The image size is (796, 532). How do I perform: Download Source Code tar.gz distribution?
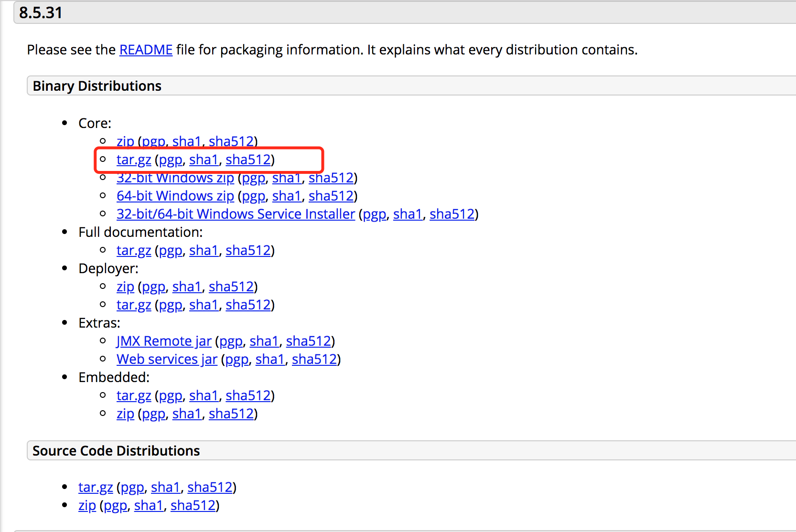coord(96,487)
